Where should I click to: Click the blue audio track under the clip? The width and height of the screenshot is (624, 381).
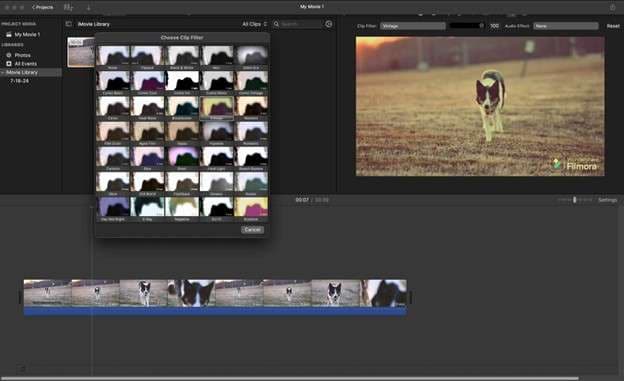click(215, 311)
